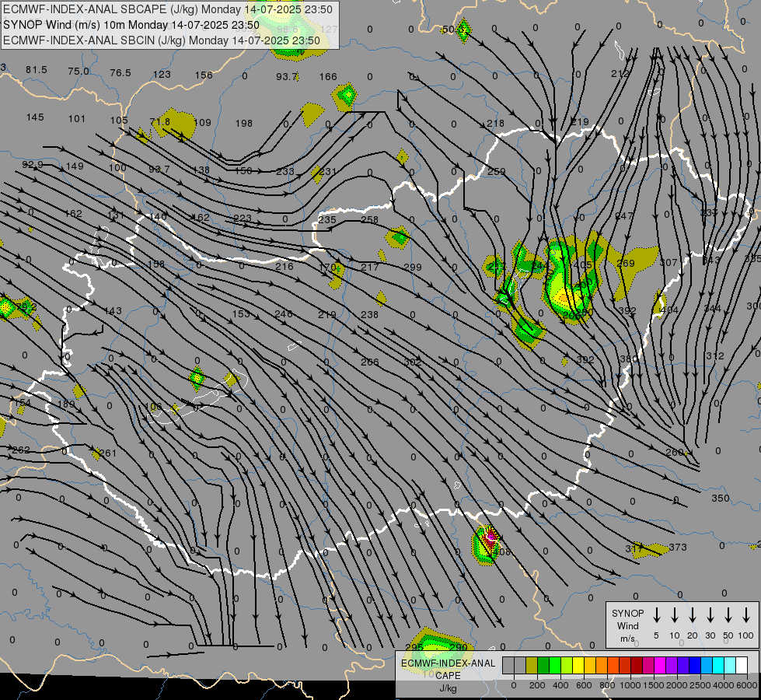This screenshot has width=761, height=700.
Task: Click the 20 m/s wind arrow in legend
Action: 693,615
